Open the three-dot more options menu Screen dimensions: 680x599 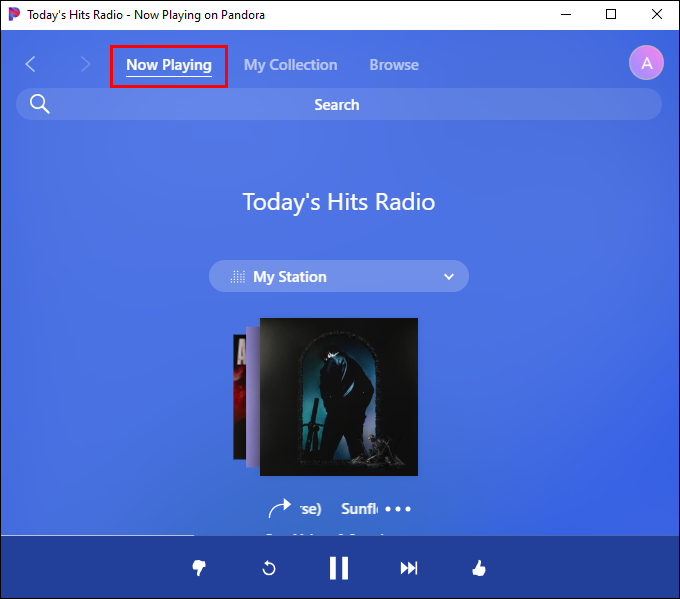[x=398, y=509]
